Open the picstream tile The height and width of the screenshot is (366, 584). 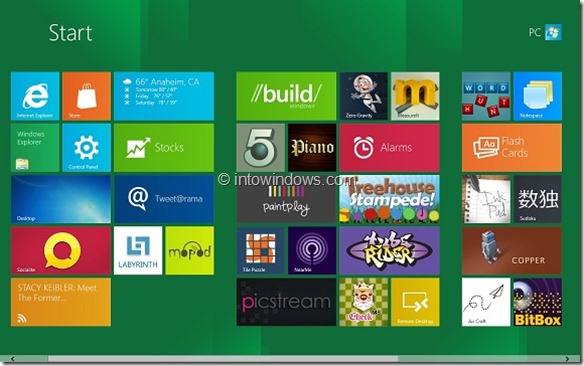pos(286,302)
